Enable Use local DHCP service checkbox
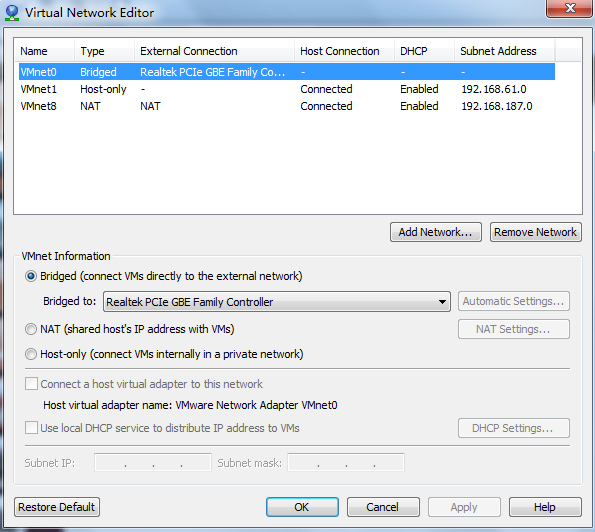 [x=31, y=428]
